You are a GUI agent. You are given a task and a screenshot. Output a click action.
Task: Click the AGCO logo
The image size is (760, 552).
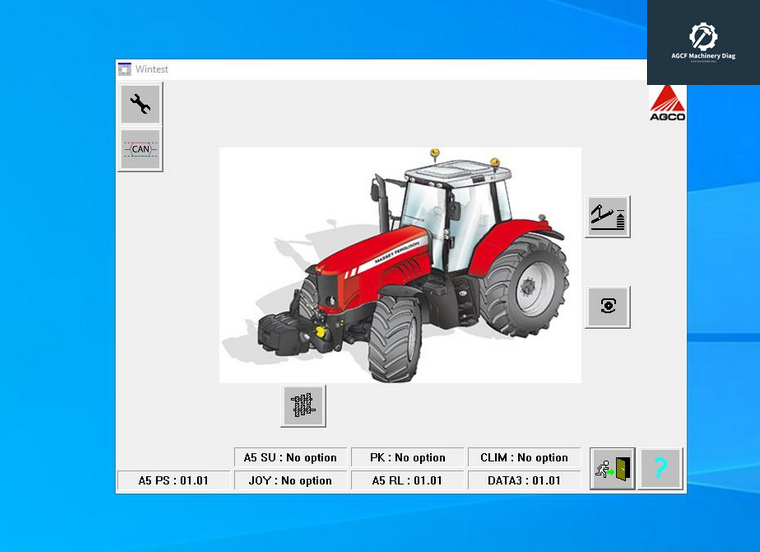click(x=667, y=103)
